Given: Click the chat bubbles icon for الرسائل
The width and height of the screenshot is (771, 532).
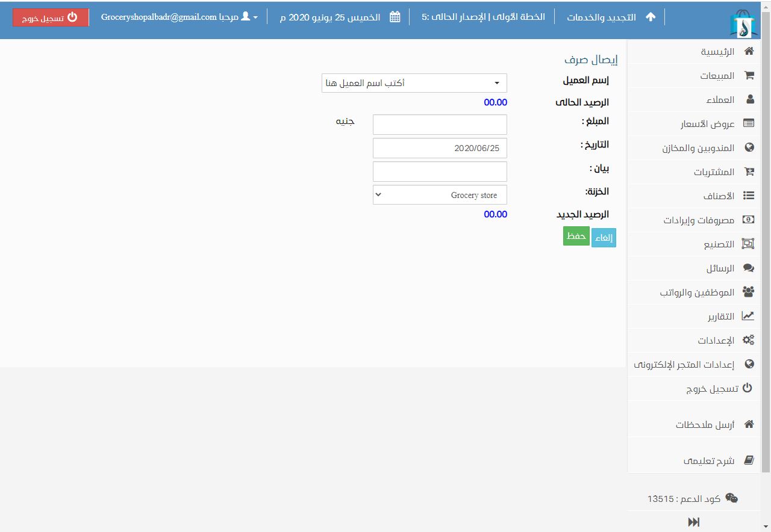Looking at the screenshot, I should [x=748, y=268].
